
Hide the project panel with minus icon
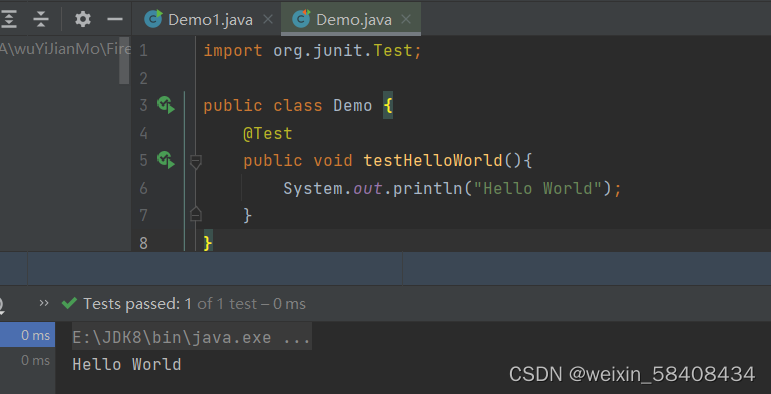(115, 20)
